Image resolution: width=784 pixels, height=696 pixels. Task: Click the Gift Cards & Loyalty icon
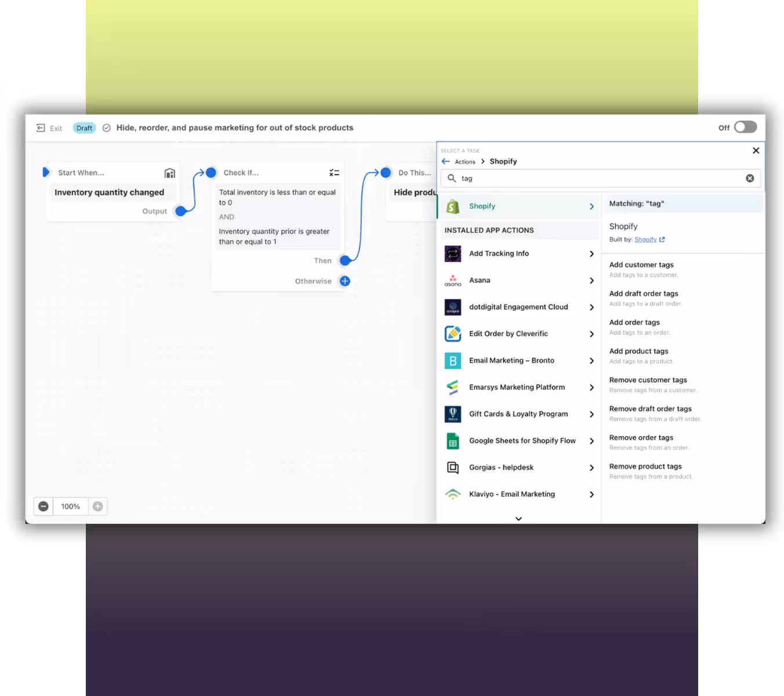pos(453,414)
